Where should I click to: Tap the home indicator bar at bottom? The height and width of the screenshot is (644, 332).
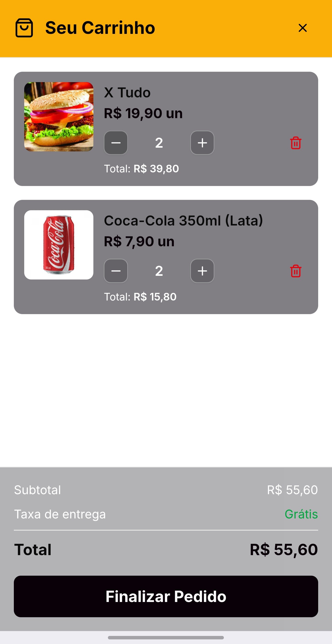pos(166,638)
